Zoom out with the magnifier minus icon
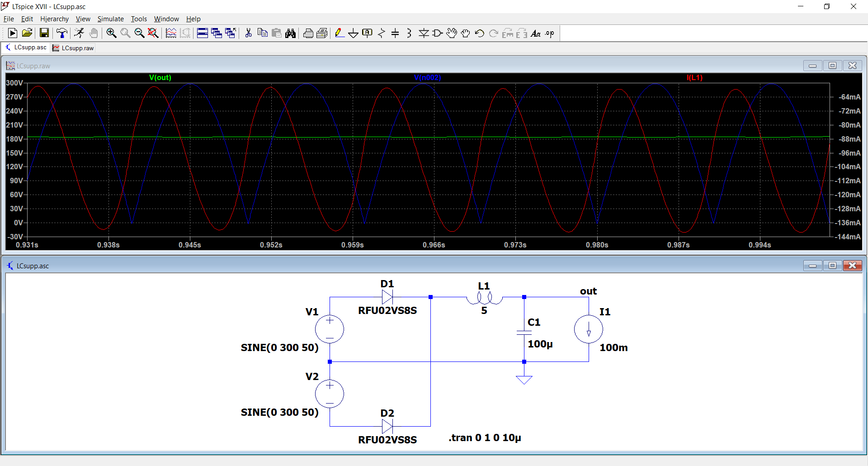Viewport: 868px width, 466px height. point(139,33)
